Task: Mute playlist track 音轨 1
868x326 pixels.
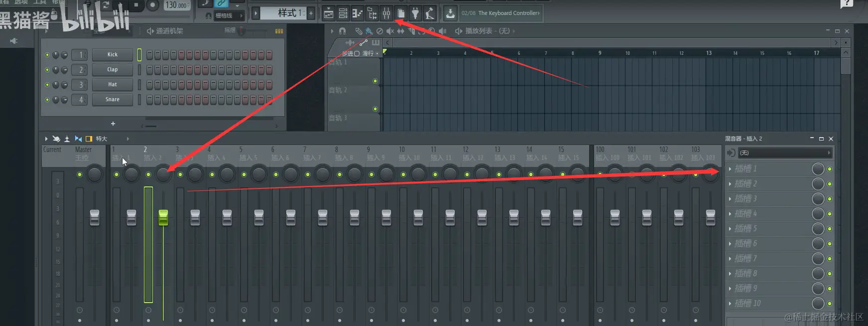Action: [375, 81]
